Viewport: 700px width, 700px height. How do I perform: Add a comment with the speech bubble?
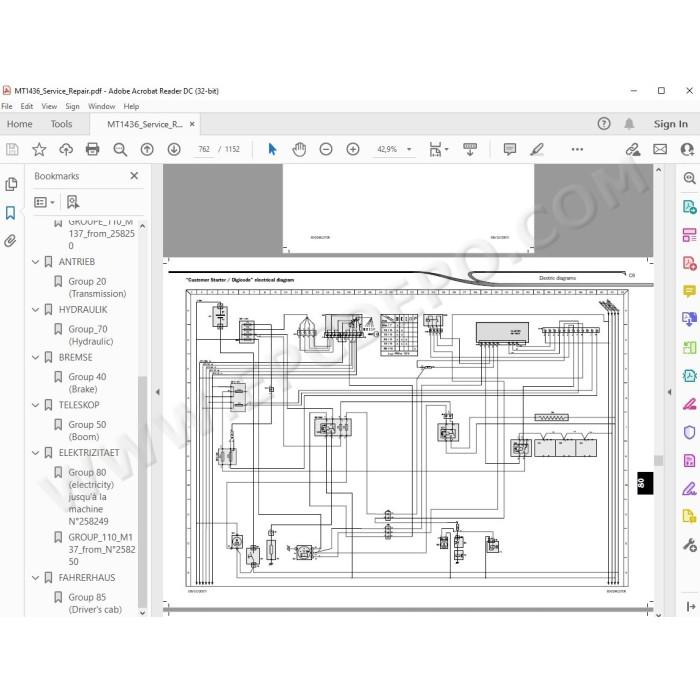(510, 149)
